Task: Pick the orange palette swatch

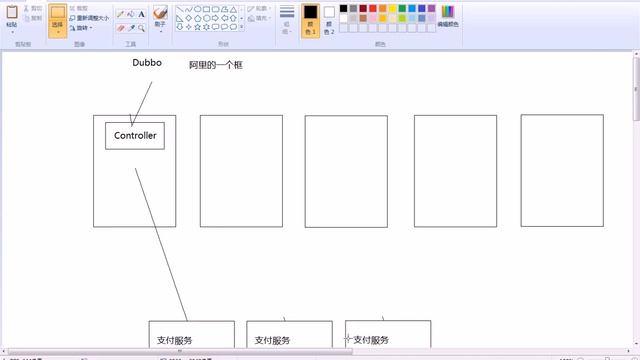Action: tap(383, 9)
